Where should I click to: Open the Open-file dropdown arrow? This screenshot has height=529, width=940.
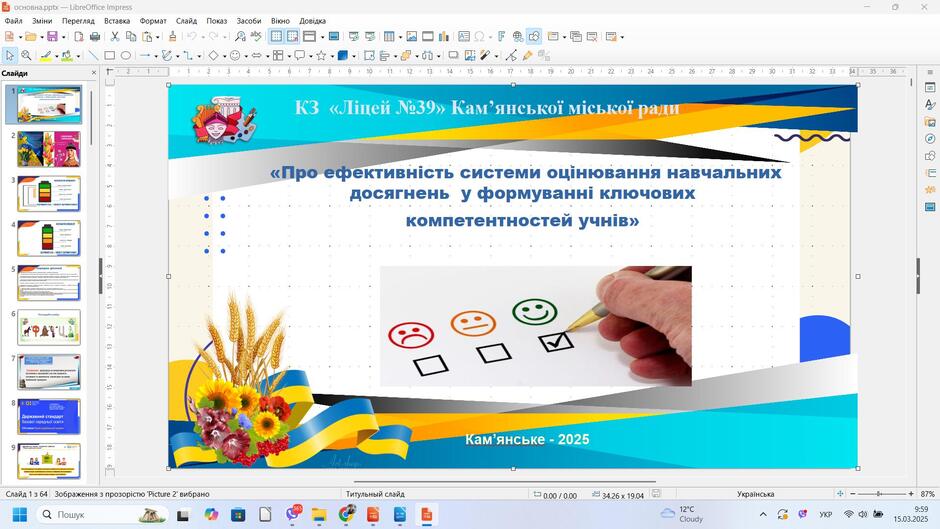coord(42,37)
